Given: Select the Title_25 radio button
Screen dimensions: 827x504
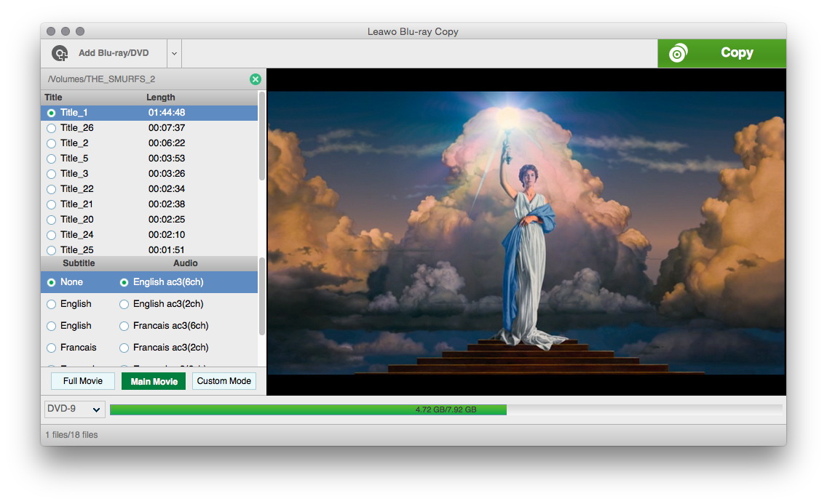Looking at the screenshot, I should click(51, 250).
